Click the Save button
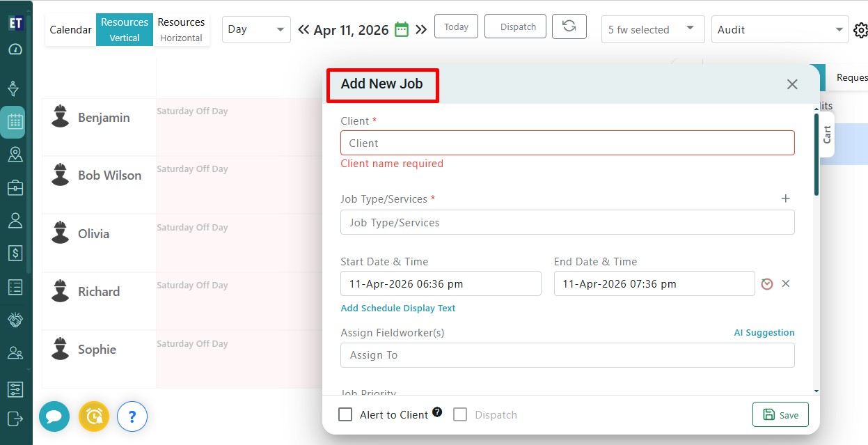 tap(780, 414)
